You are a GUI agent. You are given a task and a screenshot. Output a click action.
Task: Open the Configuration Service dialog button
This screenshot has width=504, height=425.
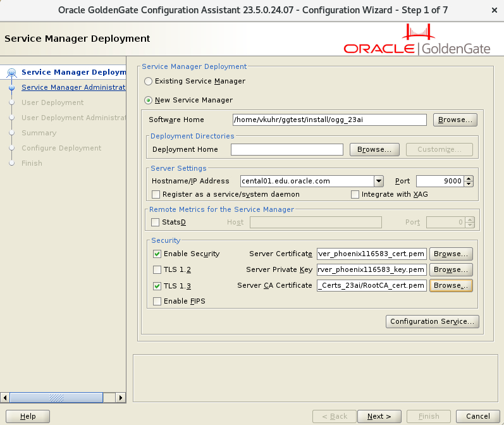point(432,321)
